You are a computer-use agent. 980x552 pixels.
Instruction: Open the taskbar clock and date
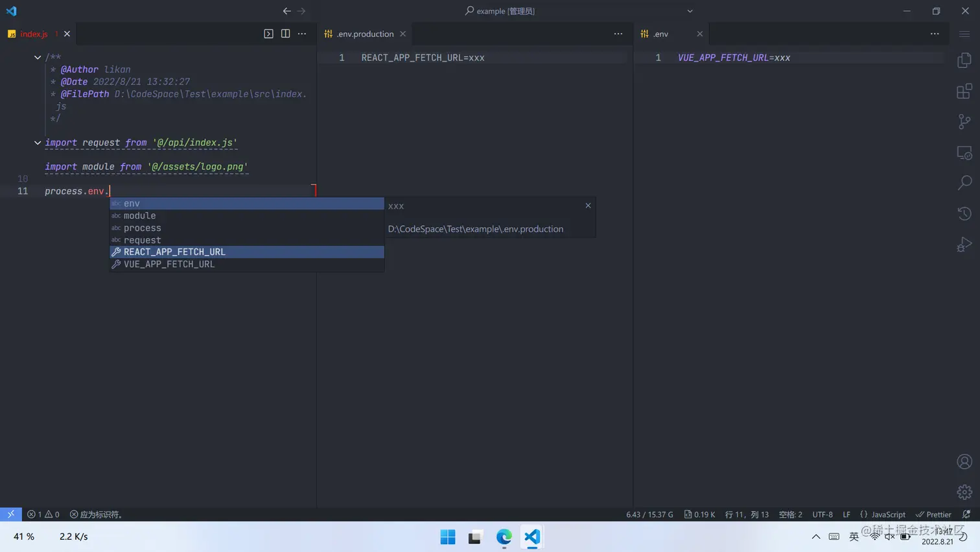pos(938,536)
